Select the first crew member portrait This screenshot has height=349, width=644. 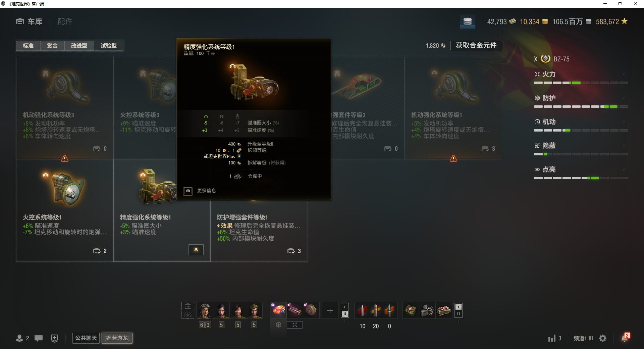point(205,310)
